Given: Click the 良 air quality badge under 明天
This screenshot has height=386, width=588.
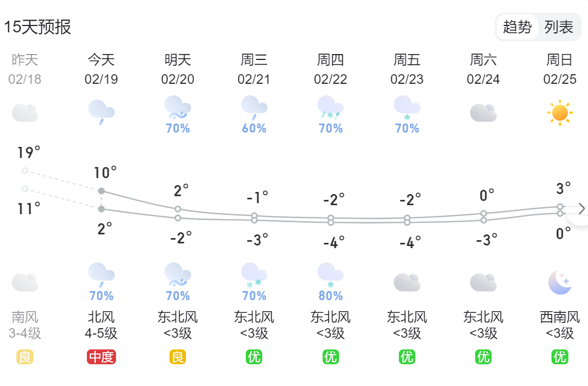Looking at the screenshot, I should (x=176, y=357).
